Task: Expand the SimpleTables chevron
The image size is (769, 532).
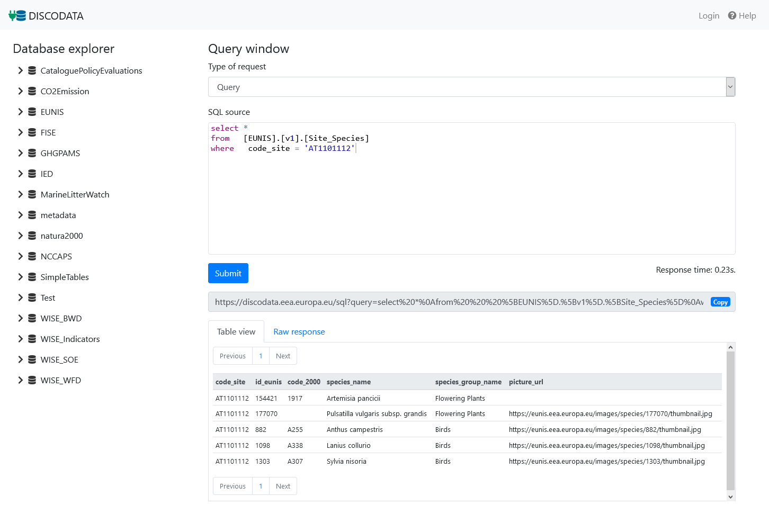Action: click(x=20, y=277)
